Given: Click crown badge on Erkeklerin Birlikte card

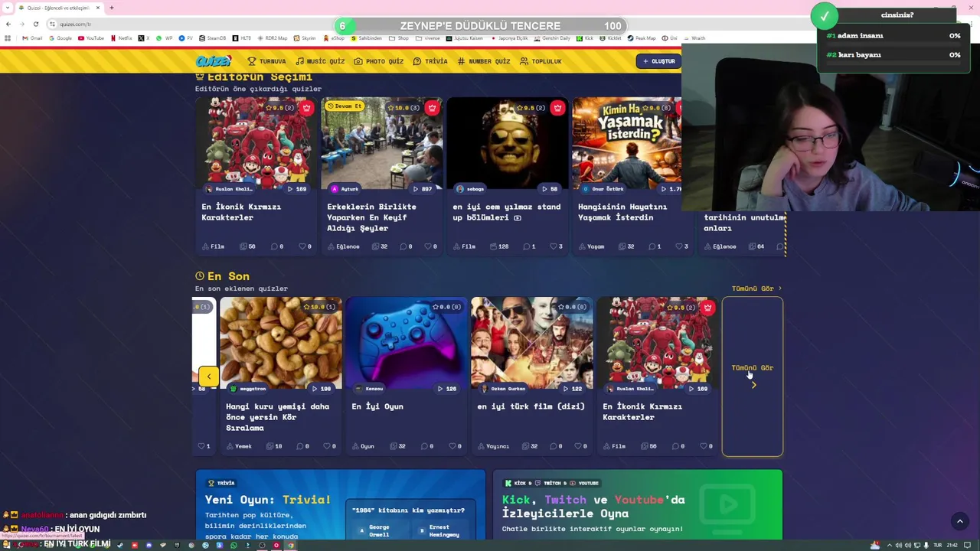Looking at the screenshot, I should click(x=432, y=108).
